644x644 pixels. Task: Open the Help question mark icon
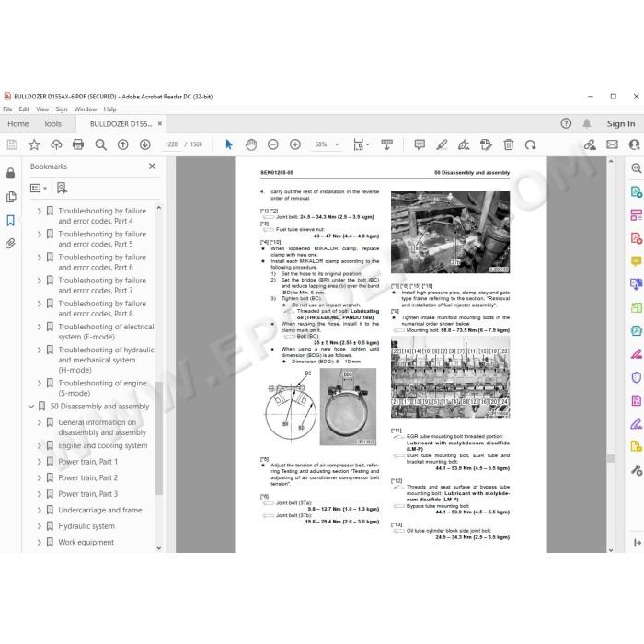pos(566,123)
